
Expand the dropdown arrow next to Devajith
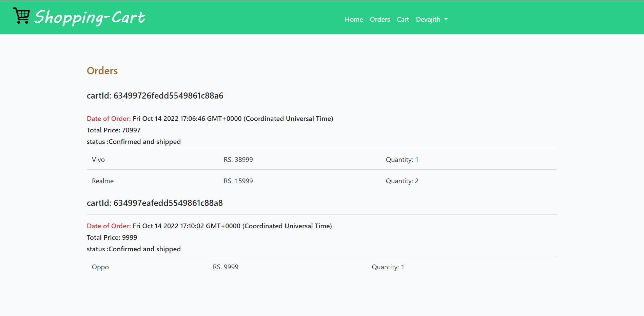coord(446,20)
